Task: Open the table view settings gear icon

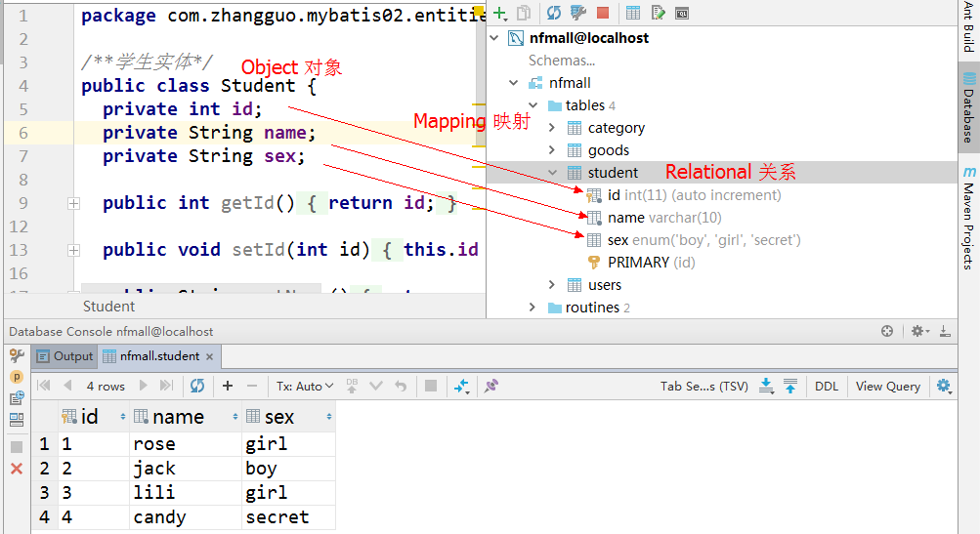Action: (x=944, y=386)
